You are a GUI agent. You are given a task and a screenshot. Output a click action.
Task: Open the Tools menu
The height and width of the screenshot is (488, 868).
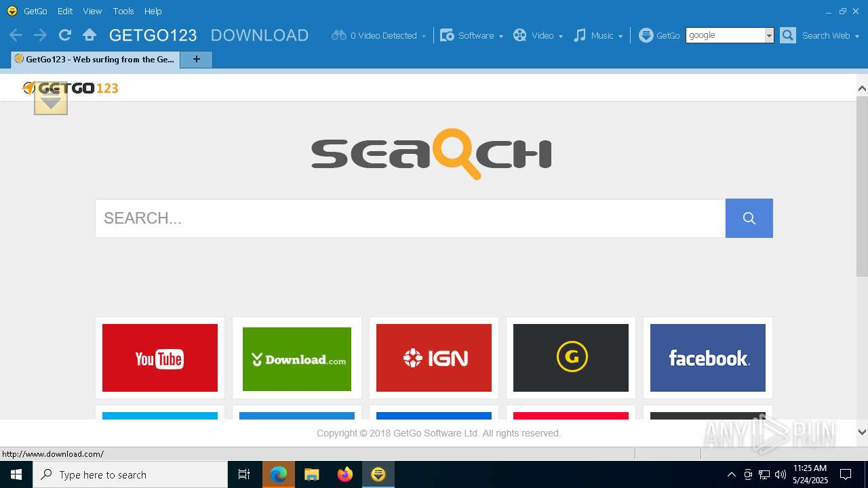point(123,11)
